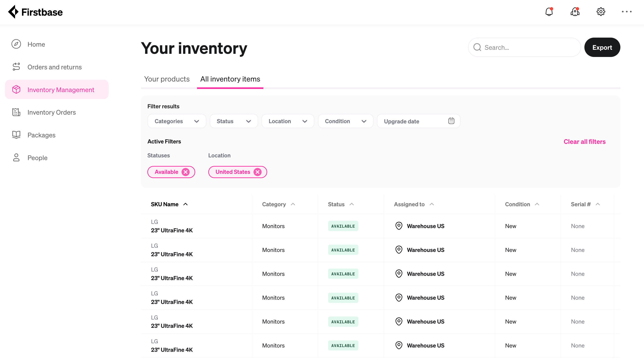Image resolution: width=644 pixels, height=358 pixels.
Task: Focus the Search input field
Action: tap(524, 47)
